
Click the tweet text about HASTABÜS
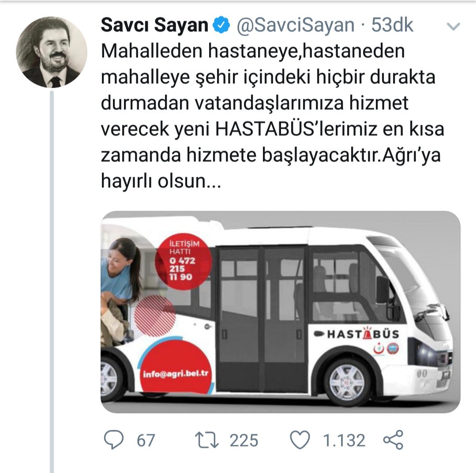[272, 116]
